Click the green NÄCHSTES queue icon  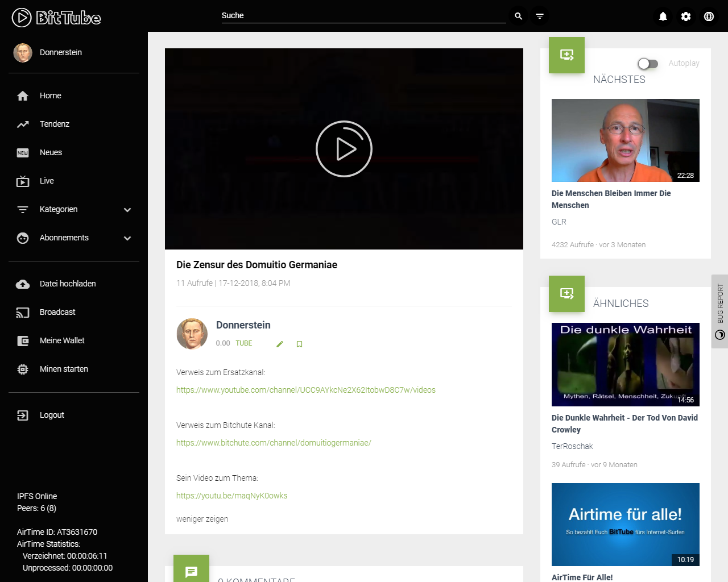pyautogui.click(x=566, y=55)
